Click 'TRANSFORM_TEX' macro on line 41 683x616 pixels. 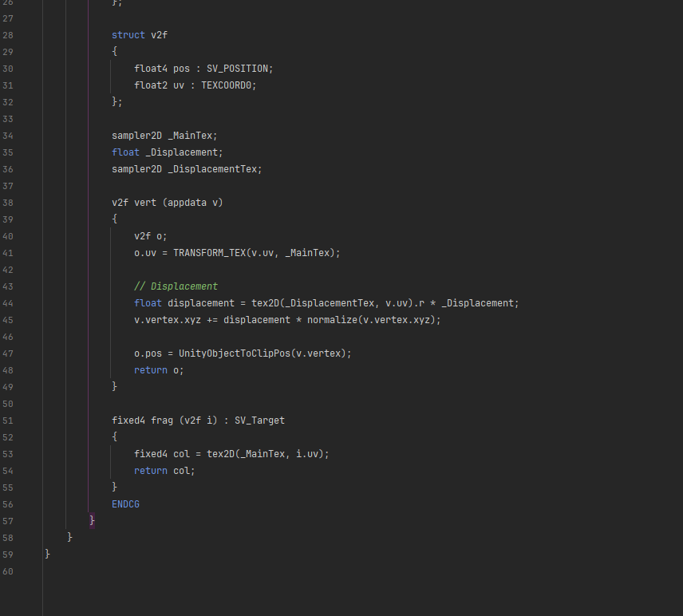click(x=210, y=253)
